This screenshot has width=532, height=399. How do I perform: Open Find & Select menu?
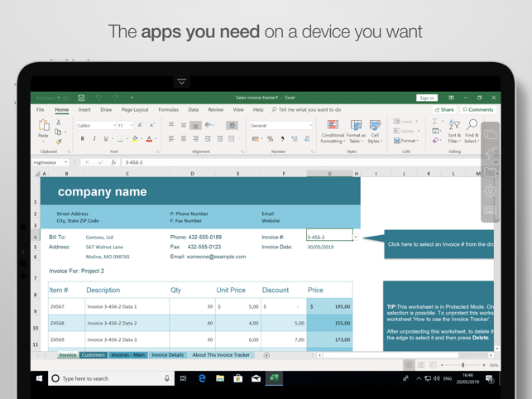coord(472,131)
